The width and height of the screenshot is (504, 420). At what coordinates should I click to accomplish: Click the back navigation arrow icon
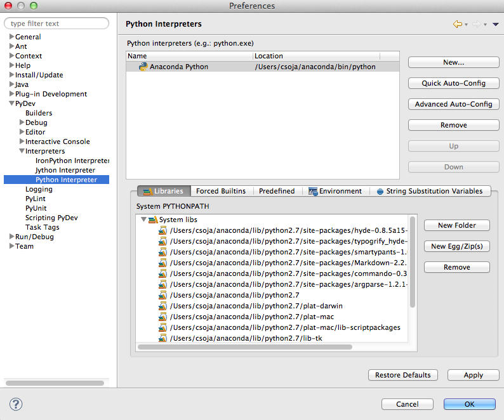(x=458, y=24)
